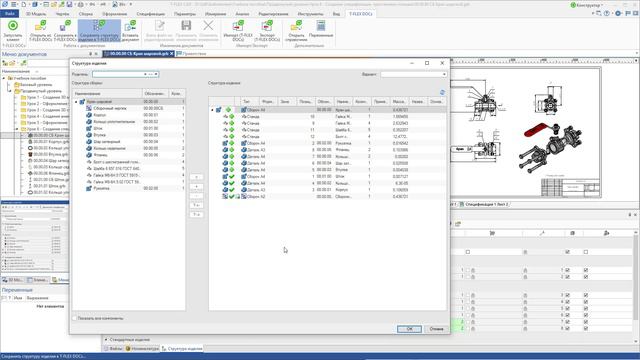
Task: Switch to Номенклатура bottom tab
Action: click(x=142, y=349)
